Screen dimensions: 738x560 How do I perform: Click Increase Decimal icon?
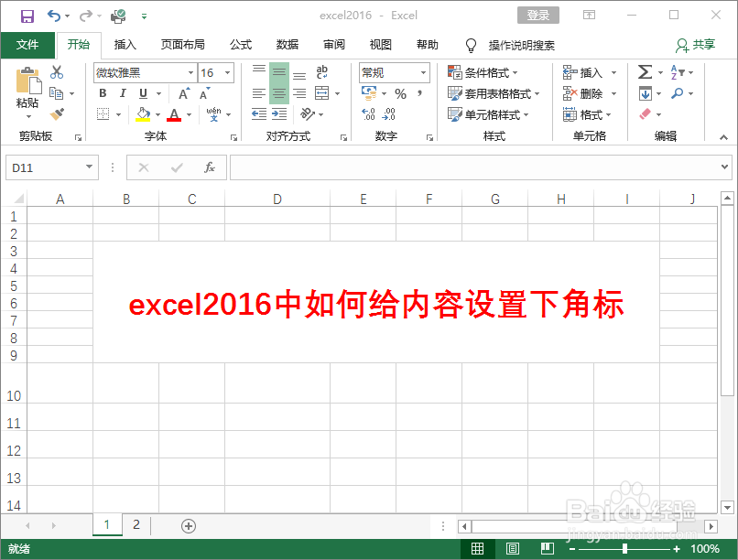pos(368,113)
